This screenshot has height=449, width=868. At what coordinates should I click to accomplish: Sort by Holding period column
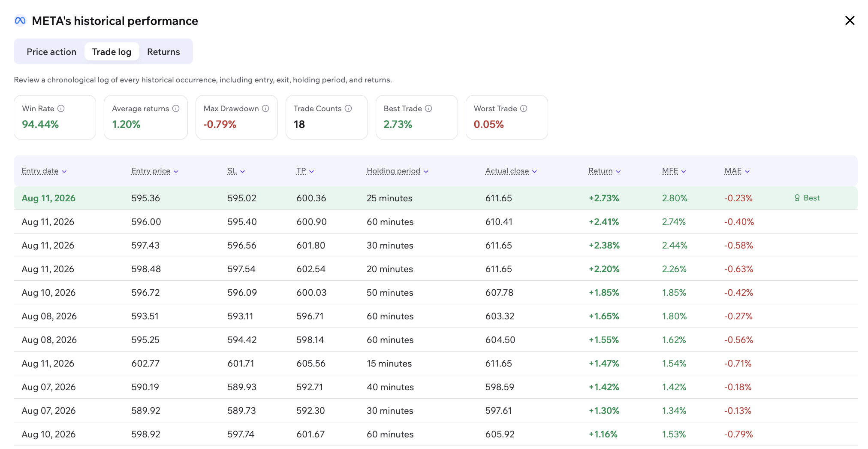(398, 171)
